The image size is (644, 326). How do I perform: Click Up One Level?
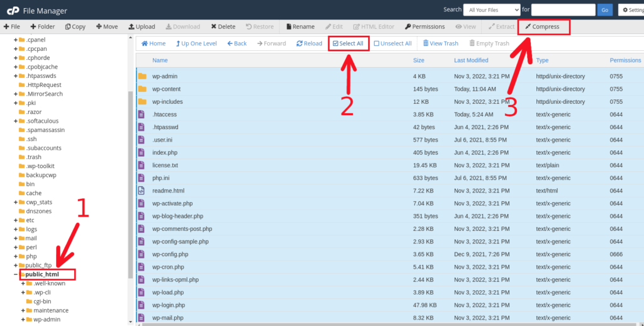[195, 43]
